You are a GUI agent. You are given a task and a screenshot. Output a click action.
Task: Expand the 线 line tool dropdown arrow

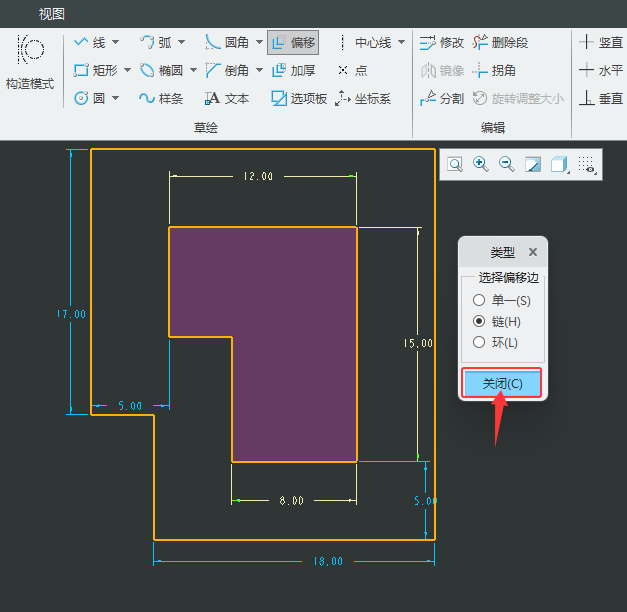[115, 42]
